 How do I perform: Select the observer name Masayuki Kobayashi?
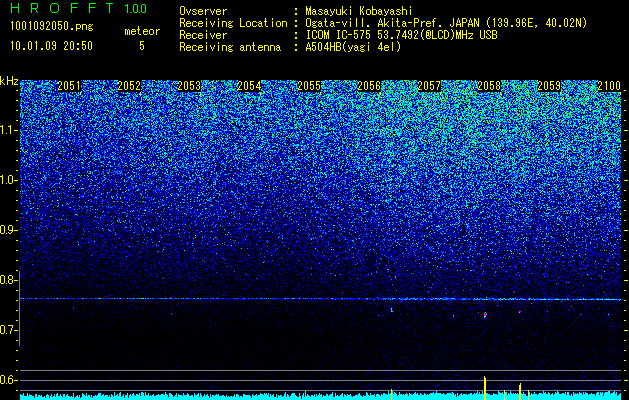pos(359,11)
